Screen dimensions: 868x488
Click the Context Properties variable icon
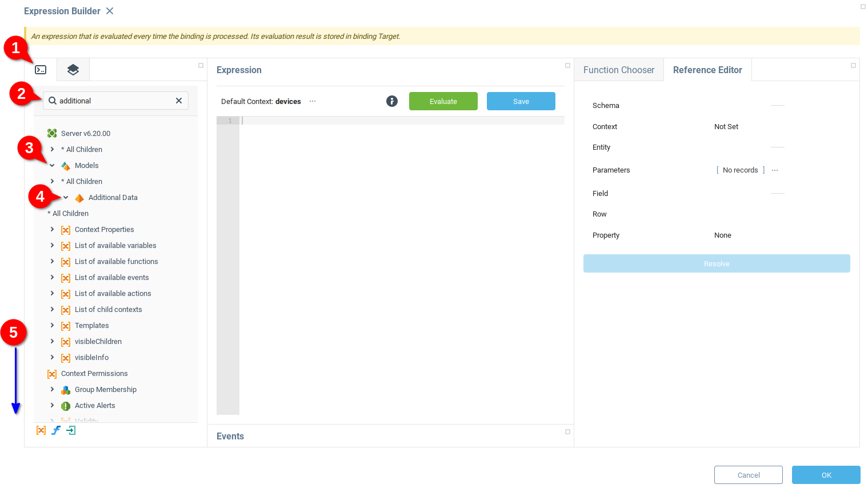66,230
